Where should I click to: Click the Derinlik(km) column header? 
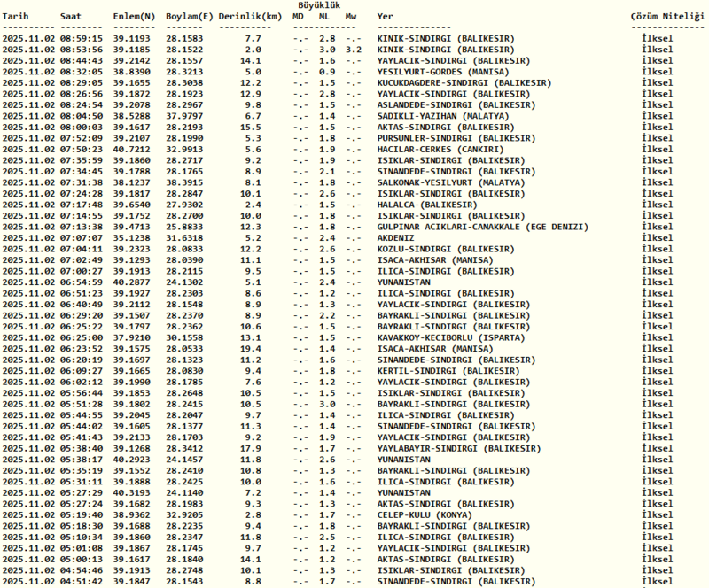coord(249,17)
